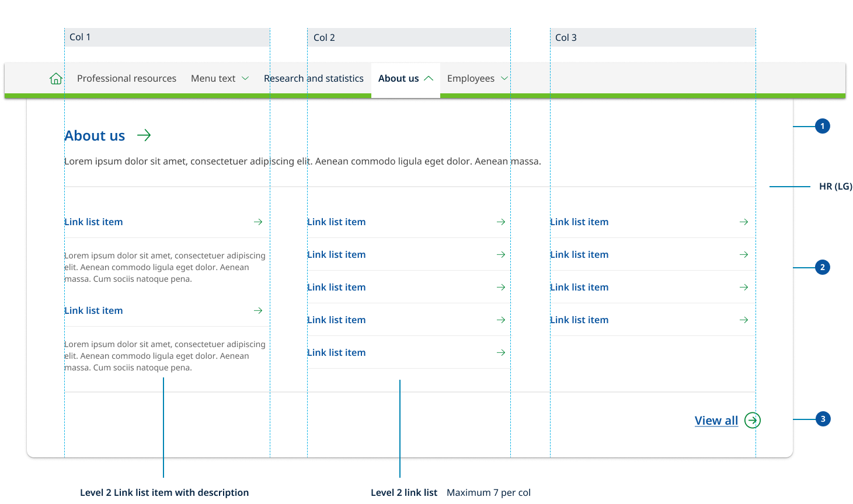
Task: Open first Link list item in column 2
Action: coord(336,222)
